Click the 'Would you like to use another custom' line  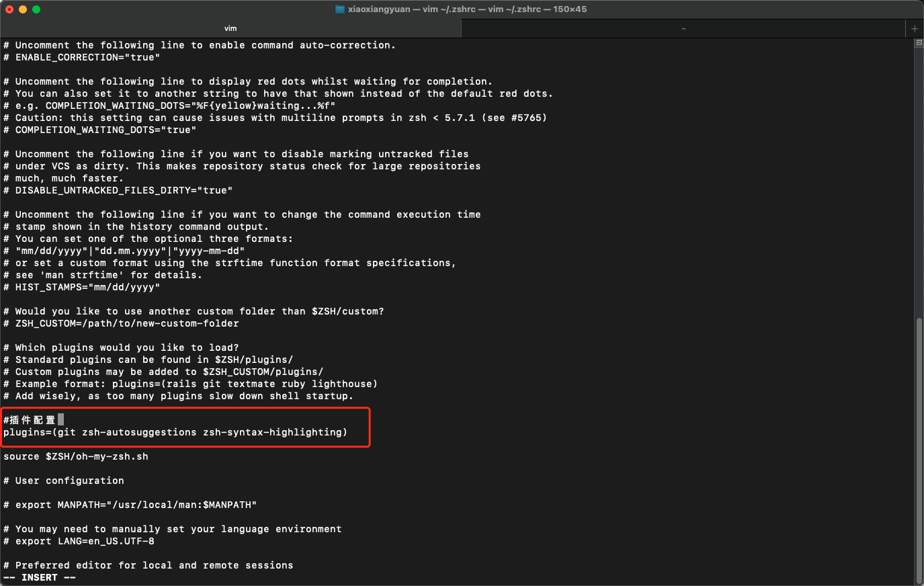[x=194, y=311]
